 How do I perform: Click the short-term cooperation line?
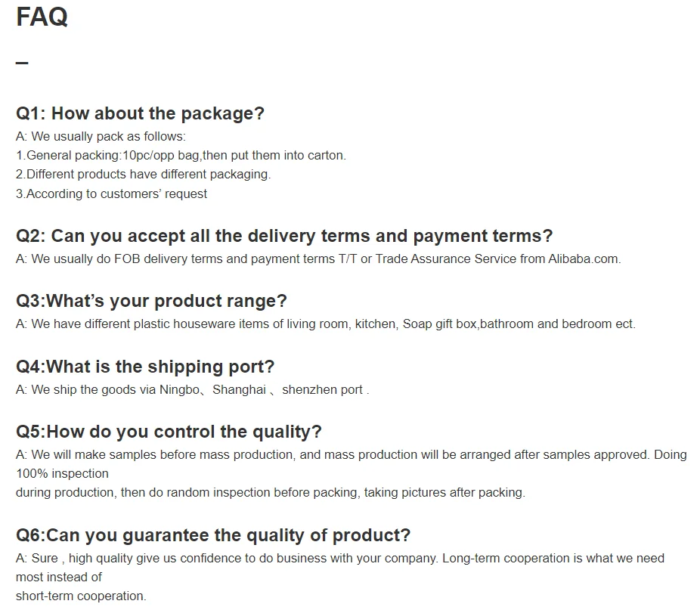(81, 596)
